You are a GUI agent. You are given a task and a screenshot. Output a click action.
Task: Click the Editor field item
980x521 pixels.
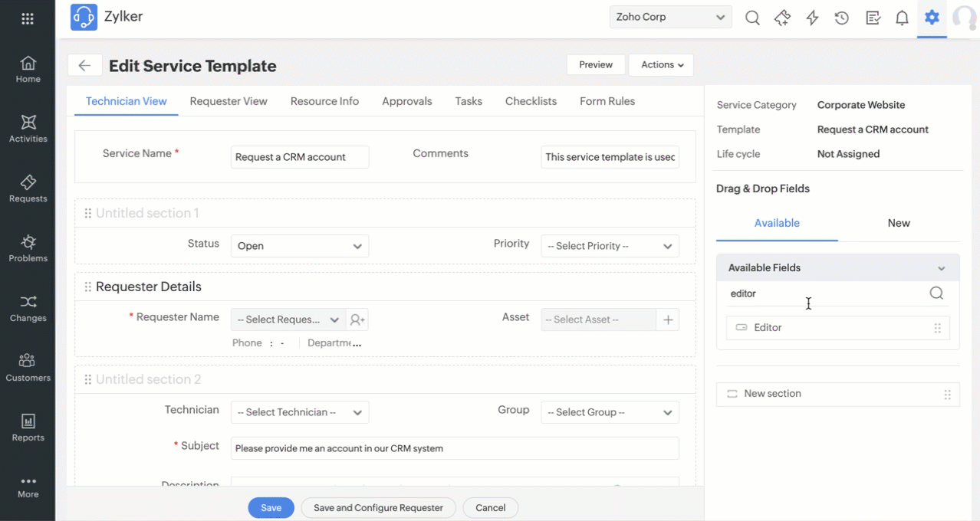(837, 328)
